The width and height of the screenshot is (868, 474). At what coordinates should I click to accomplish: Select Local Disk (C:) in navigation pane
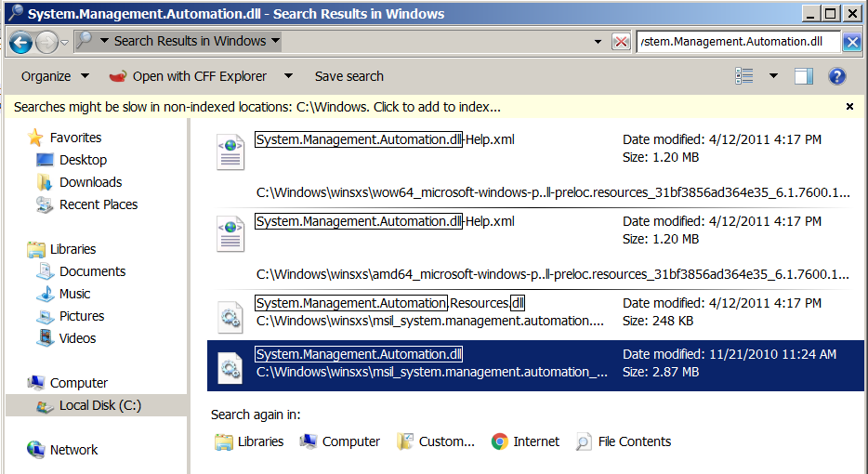click(x=99, y=405)
